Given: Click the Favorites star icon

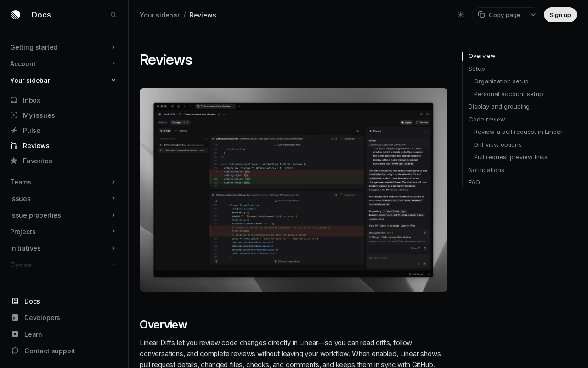Looking at the screenshot, I should pyautogui.click(x=14, y=161).
